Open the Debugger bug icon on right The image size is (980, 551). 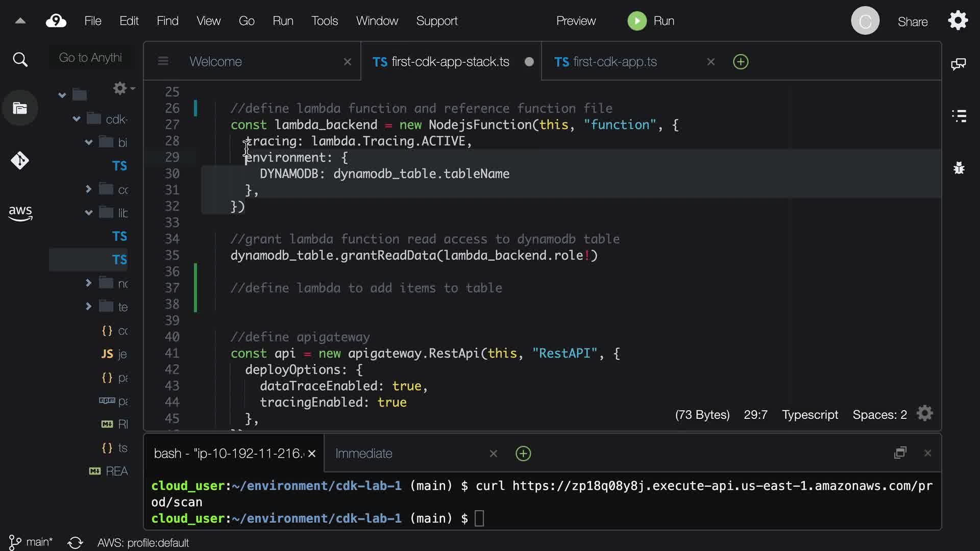coord(959,167)
